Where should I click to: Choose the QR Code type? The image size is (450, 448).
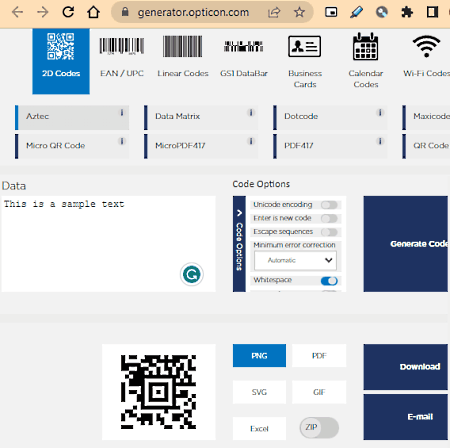[426, 146]
